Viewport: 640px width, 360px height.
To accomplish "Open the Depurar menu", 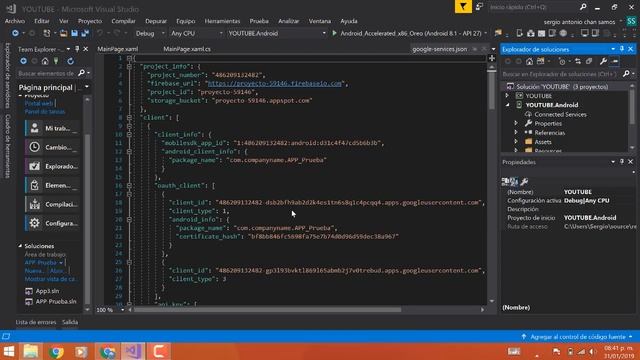I will (156, 21).
